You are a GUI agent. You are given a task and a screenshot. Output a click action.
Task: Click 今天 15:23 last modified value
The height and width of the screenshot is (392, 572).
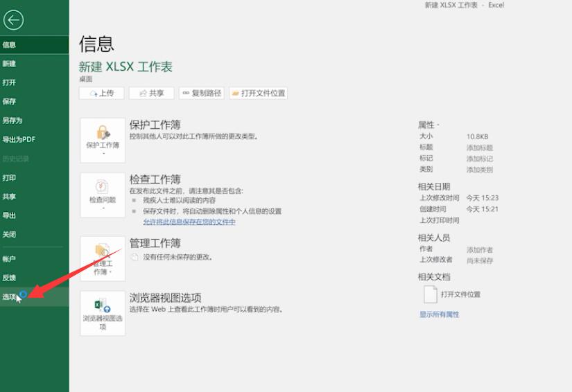(x=483, y=198)
